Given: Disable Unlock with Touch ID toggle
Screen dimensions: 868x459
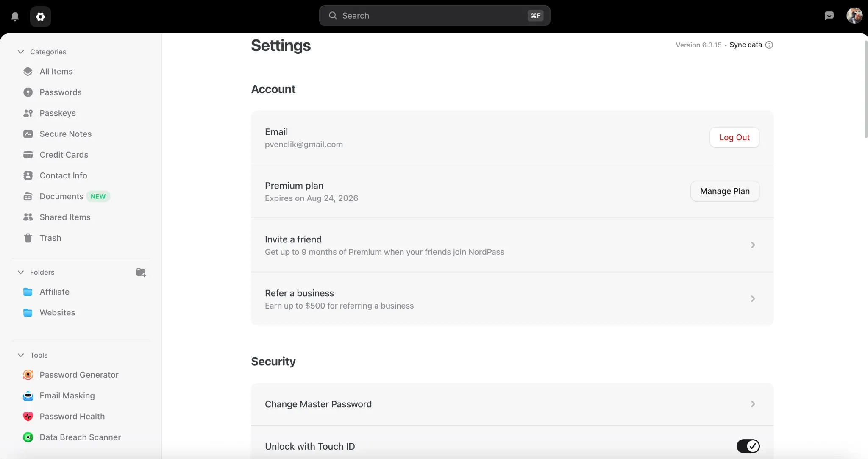Looking at the screenshot, I should (x=748, y=446).
